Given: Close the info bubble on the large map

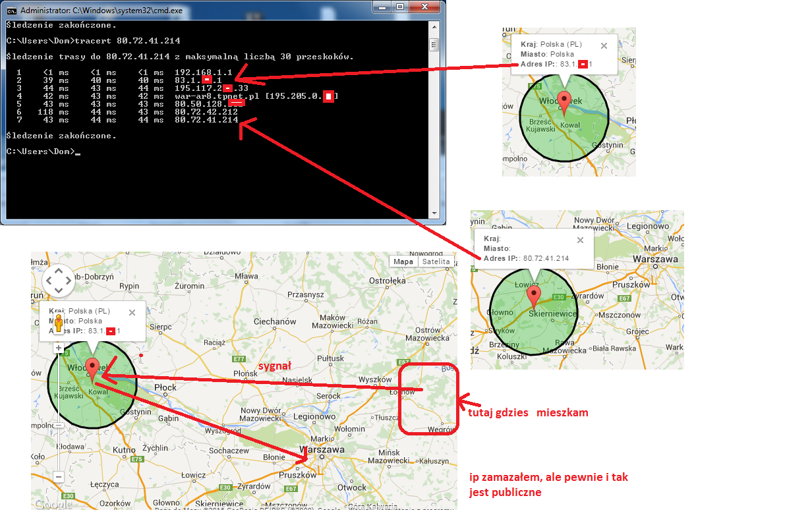Looking at the screenshot, I should click(x=132, y=312).
